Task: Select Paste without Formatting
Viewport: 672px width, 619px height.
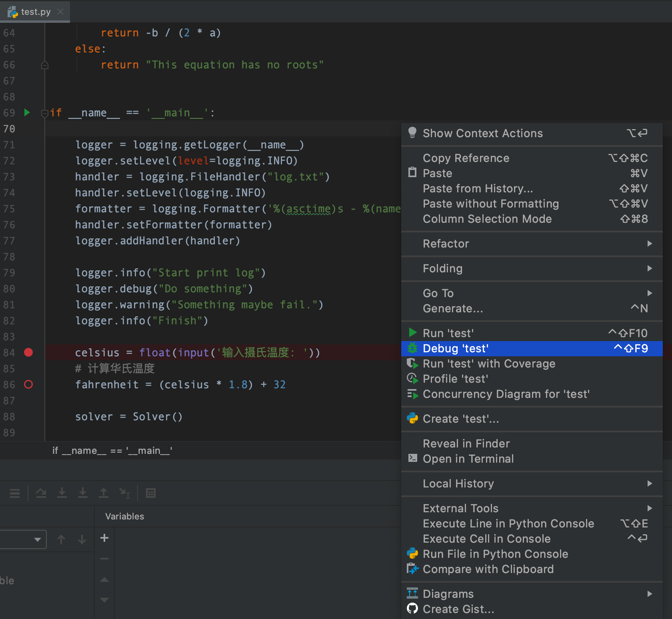Action: click(532, 204)
